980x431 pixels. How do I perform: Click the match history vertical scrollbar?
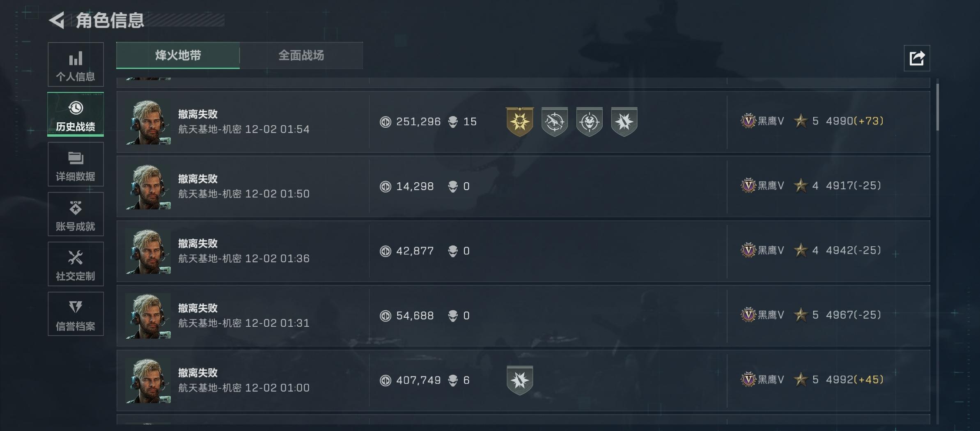pyautogui.click(x=937, y=108)
